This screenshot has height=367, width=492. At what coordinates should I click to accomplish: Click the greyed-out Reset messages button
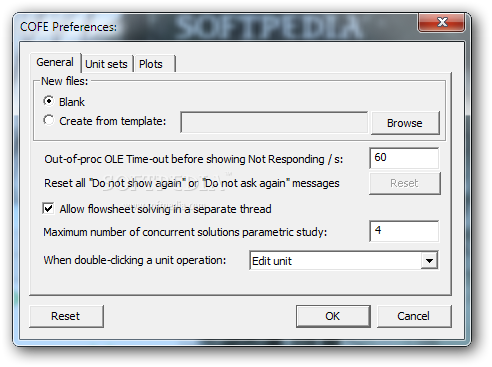click(405, 183)
